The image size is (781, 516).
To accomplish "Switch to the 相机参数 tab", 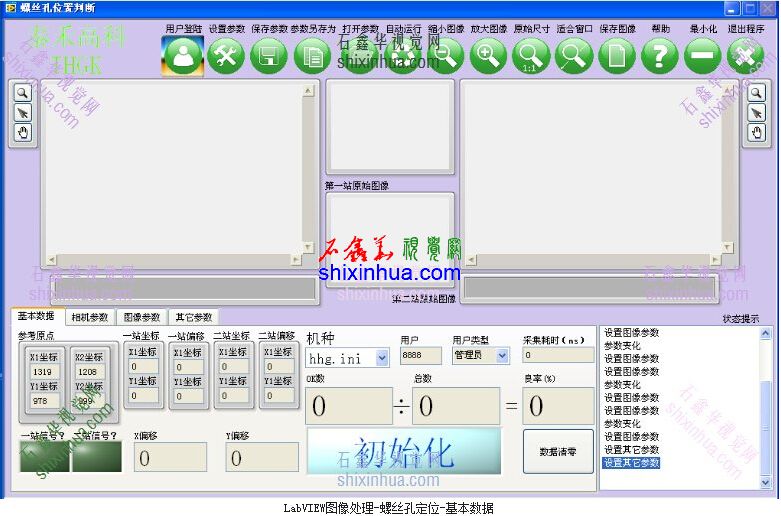I will pyautogui.click(x=89, y=317).
